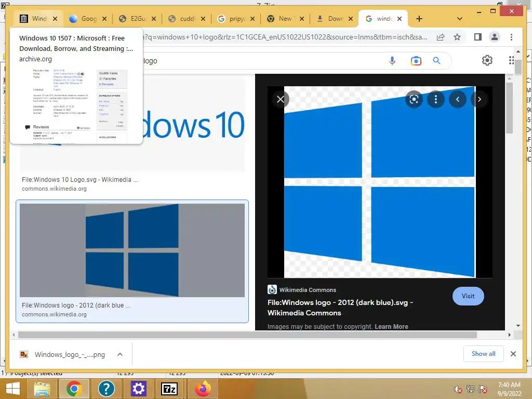Go to previous image in preview
The width and height of the screenshot is (532, 399).
tap(458, 99)
